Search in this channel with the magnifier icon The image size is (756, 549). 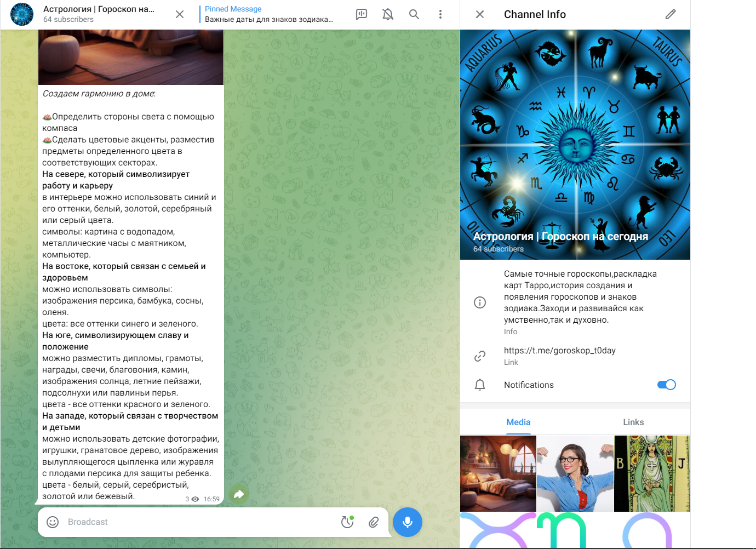pyautogui.click(x=414, y=14)
